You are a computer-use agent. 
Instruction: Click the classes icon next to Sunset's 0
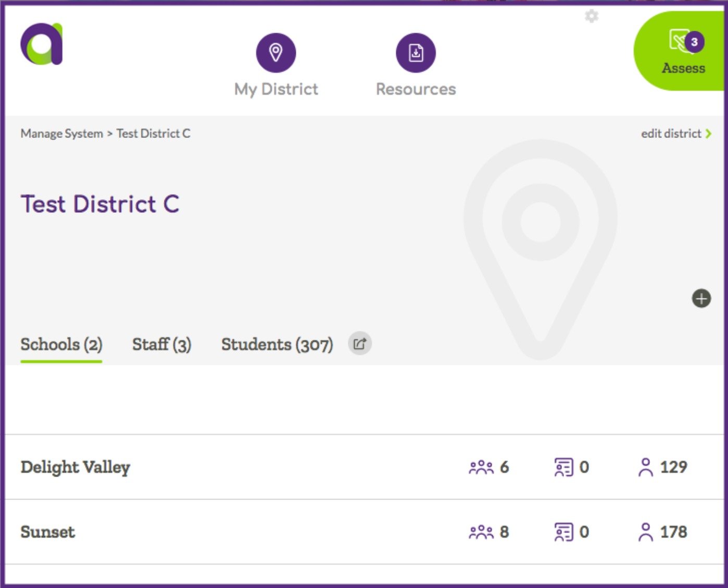coord(563,532)
